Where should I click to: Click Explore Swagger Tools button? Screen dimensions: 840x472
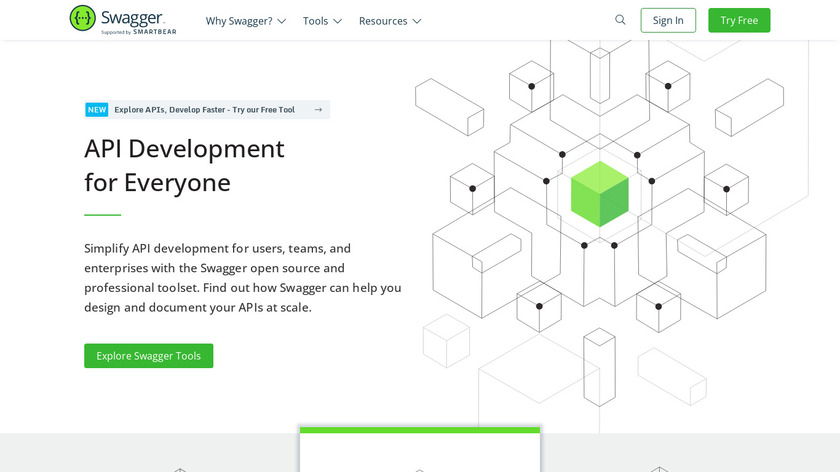(x=148, y=356)
